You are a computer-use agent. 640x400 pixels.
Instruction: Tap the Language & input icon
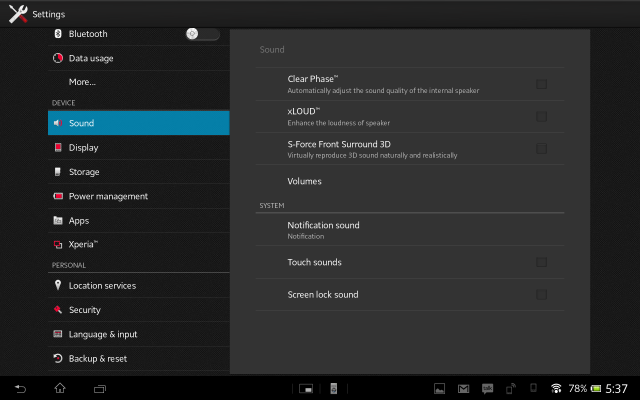point(58,334)
